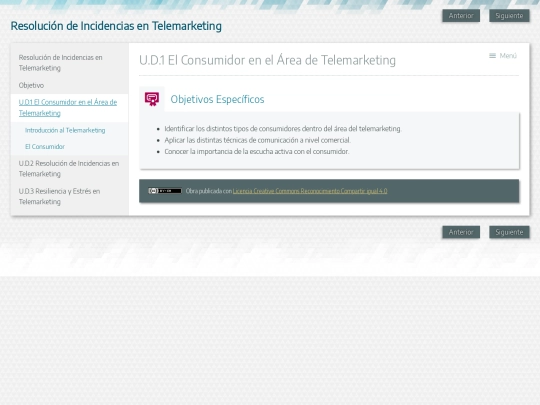
Task: Open Licencia Creative Commons Reconocimiento link
Action: [310, 191]
